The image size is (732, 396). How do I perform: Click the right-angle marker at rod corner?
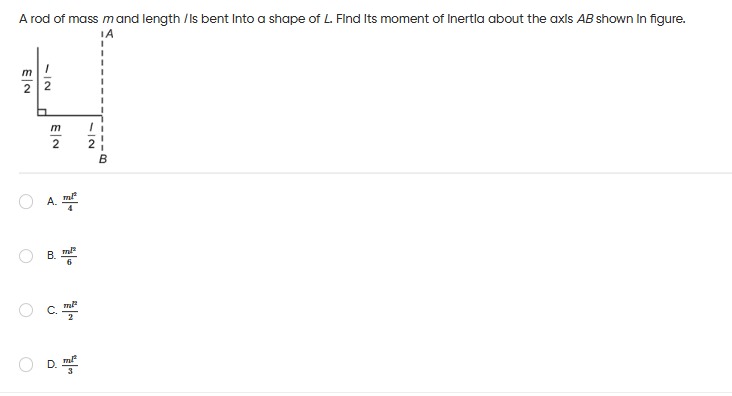click(42, 112)
